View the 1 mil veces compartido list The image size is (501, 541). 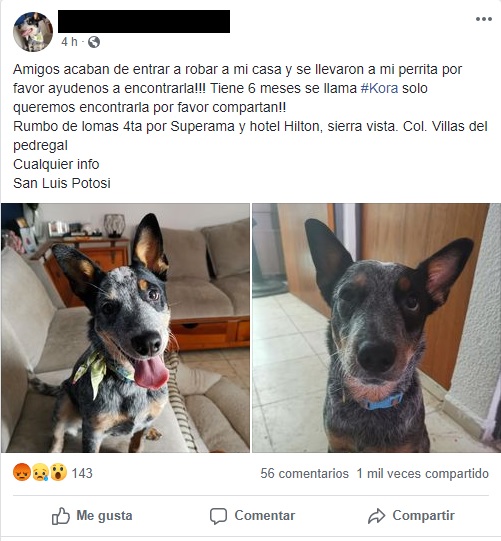[423, 473]
